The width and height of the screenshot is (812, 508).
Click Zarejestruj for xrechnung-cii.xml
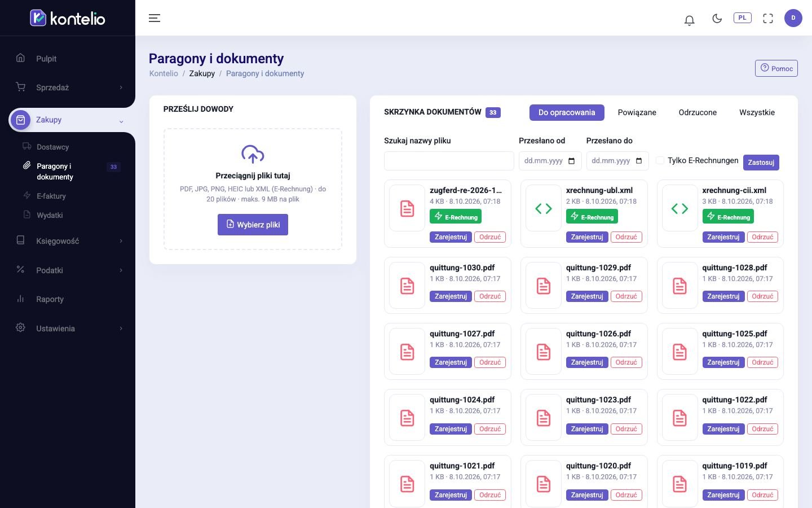(x=723, y=237)
